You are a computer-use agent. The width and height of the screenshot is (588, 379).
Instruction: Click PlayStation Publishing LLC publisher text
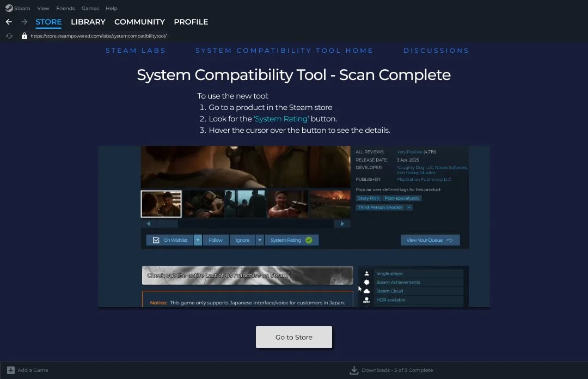pos(424,179)
